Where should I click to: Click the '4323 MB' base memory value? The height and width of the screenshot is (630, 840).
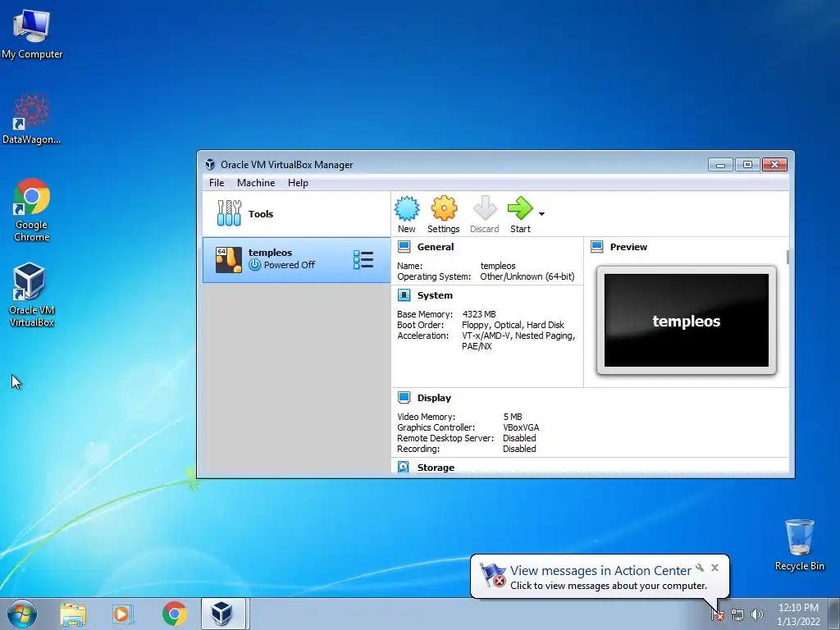pyautogui.click(x=479, y=314)
